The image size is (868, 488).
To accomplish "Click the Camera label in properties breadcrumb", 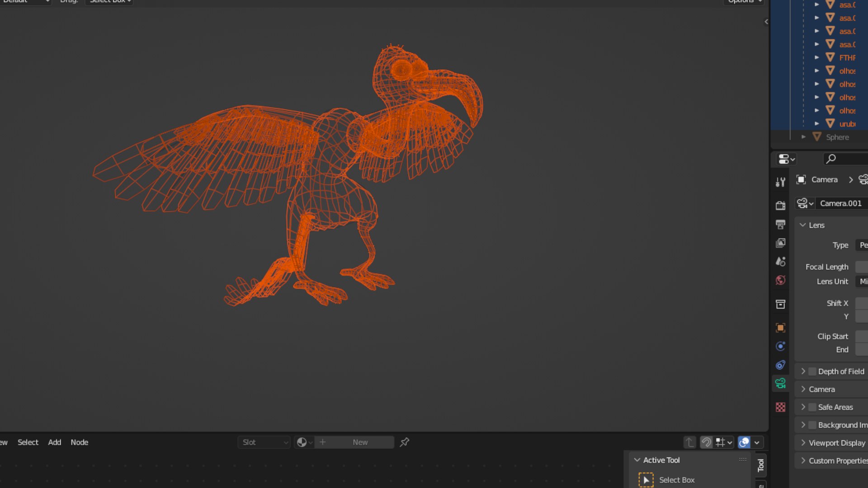I will (825, 179).
